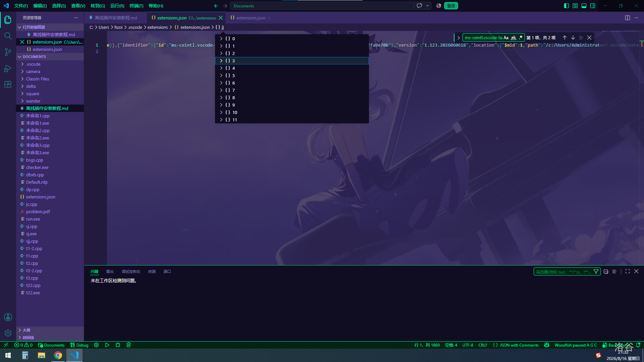Close the find widget
This screenshot has height=362, width=644.
click(589, 38)
